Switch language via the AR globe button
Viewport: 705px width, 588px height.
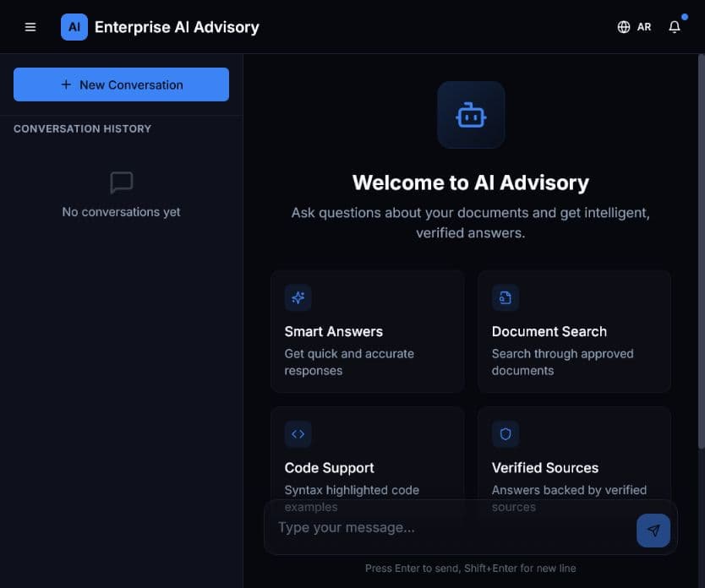pos(634,27)
